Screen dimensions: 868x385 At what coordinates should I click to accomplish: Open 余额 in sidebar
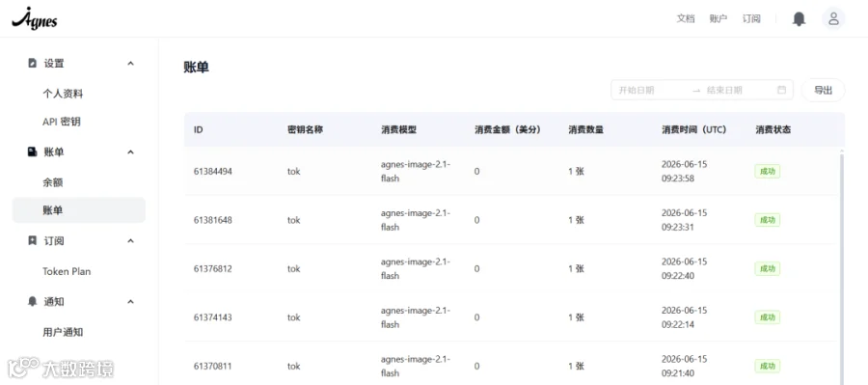pos(53,182)
